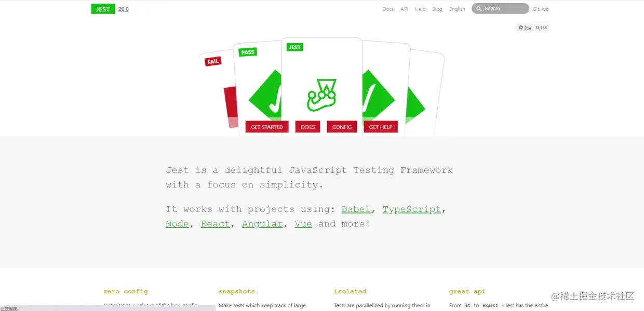Screen dimensions: 644x311
Task: Click the green JEST logo in header
Action: click(x=103, y=9)
